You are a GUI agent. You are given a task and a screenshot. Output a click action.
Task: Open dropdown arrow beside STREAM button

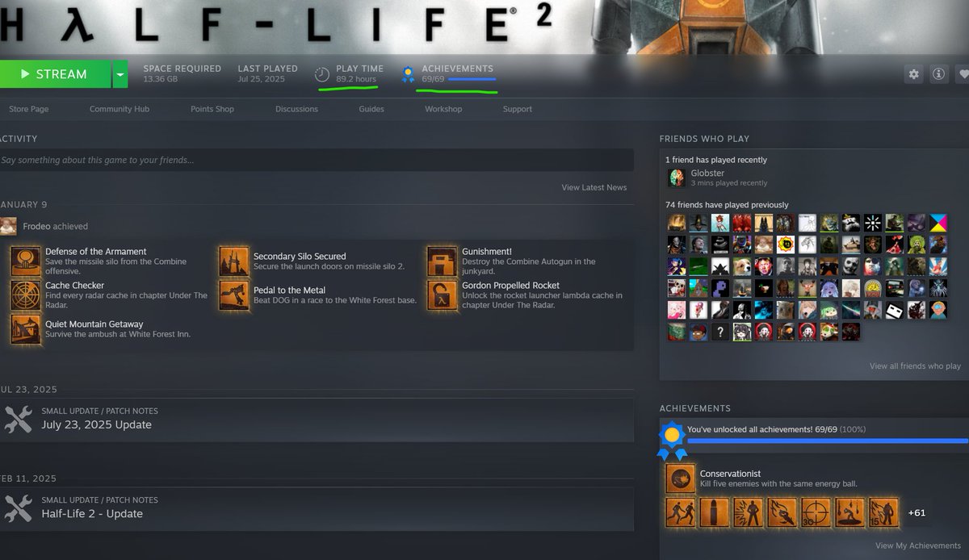coord(120,74)
